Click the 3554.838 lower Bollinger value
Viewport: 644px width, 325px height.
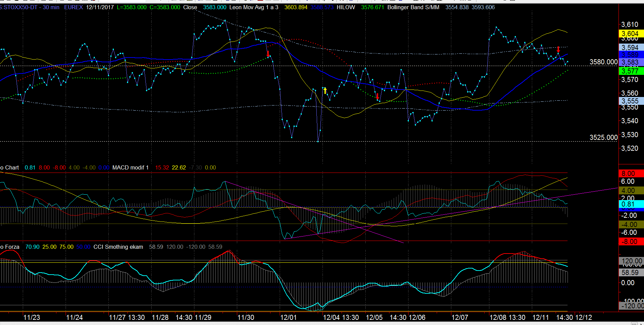coord(457,7)
